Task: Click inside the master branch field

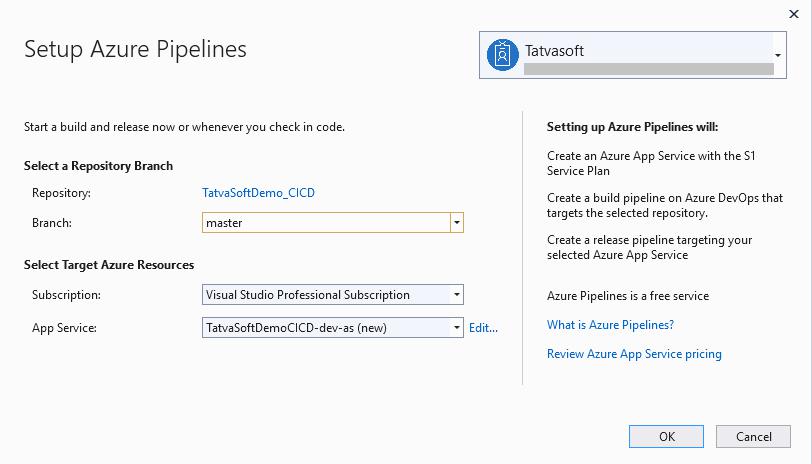Action: (x=326, y=223)
